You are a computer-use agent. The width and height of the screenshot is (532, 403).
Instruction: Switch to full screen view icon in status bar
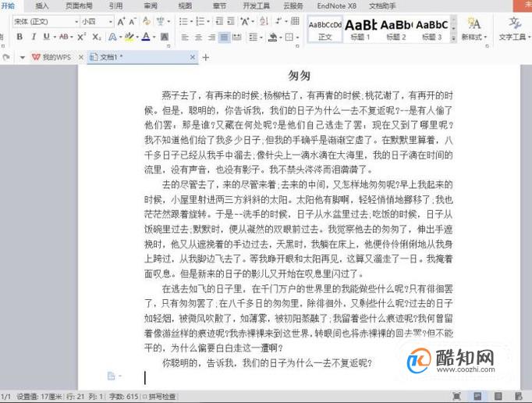coord(456,396)
